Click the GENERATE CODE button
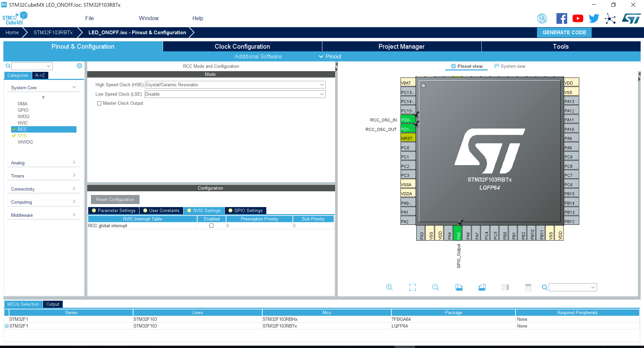Screen dimensions: 644x348 point(564,33)
